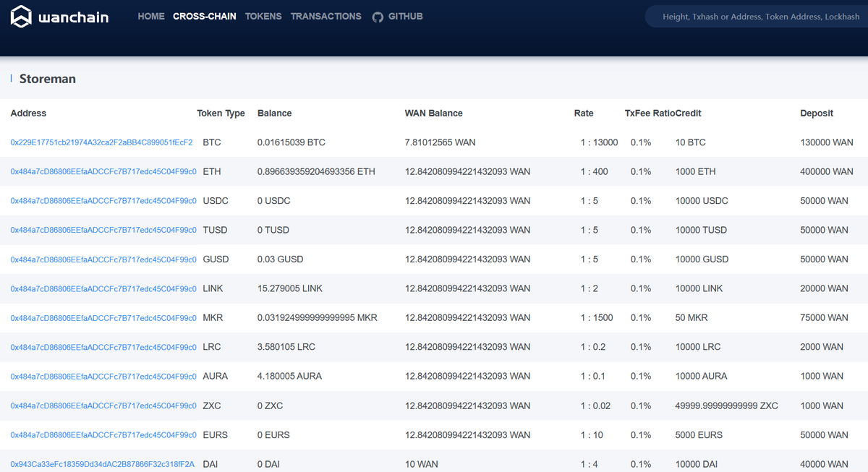Open the USDC row storeman address
The width and height of the screenshot is (868, 472).
click(103, 201)
